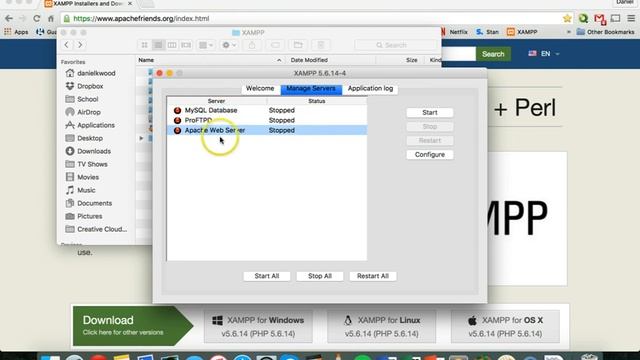Click the Finder share button

click(x=252, y=45)
